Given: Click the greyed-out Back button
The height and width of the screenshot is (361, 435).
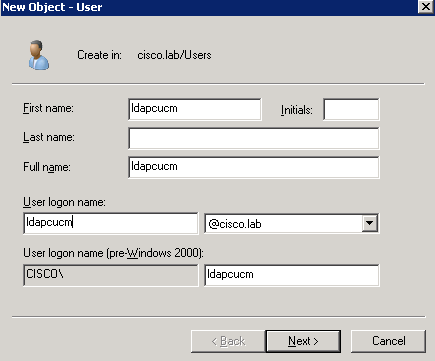Looking at the screenshot, I should click(x=228, y=341).
